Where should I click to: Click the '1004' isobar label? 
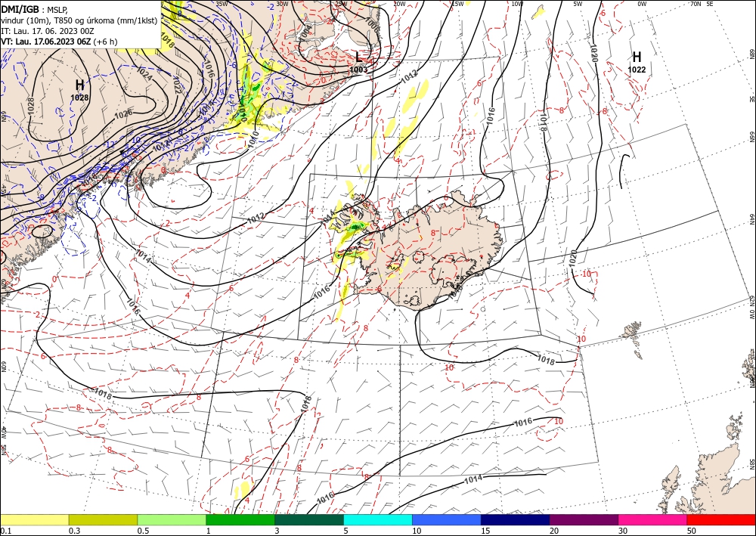tap(305, 31)
